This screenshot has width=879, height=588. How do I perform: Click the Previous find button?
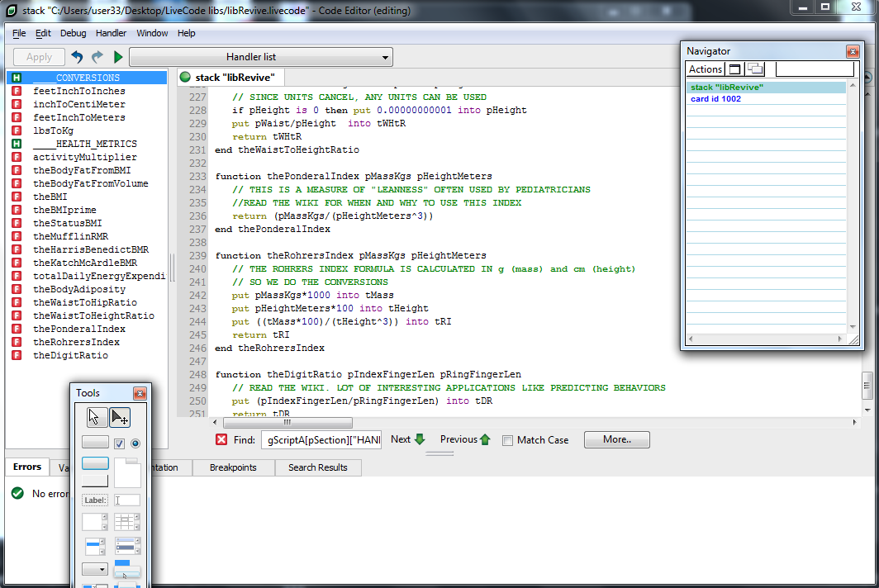click(x=465, y=439)
